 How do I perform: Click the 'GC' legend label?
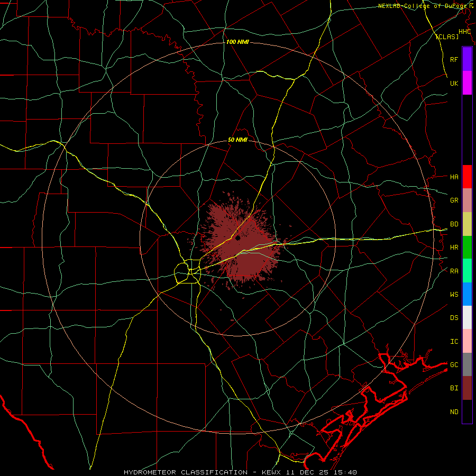(x=454, y=365)
